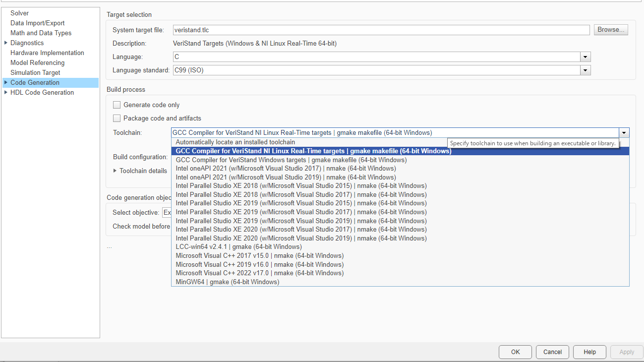Choose Intel Parallel Studio XE 2018 with VS 2017
Screen dimensions: 644x362
coord(400,195)
